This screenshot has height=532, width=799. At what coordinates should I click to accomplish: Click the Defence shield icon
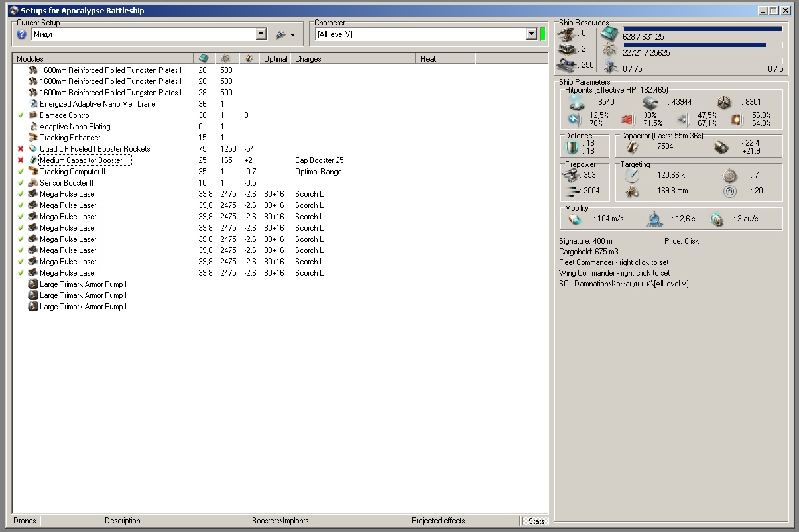pyautogui.click(x=572, y=147)
